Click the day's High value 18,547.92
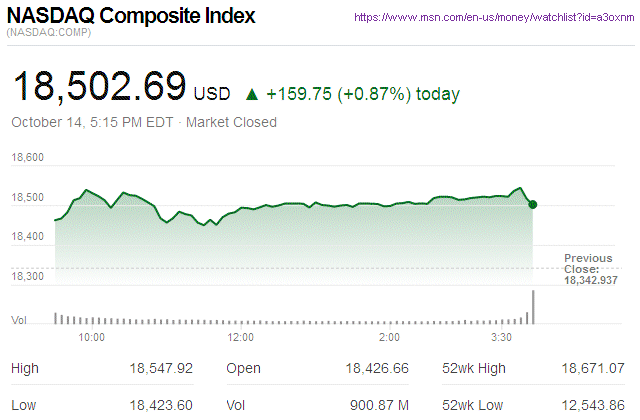This screenshot has width=640, height=420. pos(161,369)
